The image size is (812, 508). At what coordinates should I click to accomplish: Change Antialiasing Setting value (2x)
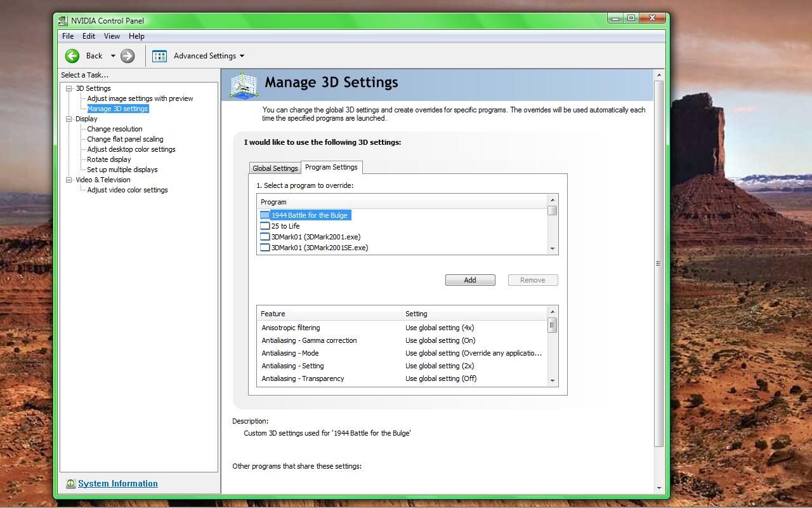click(x=440, y=366)
